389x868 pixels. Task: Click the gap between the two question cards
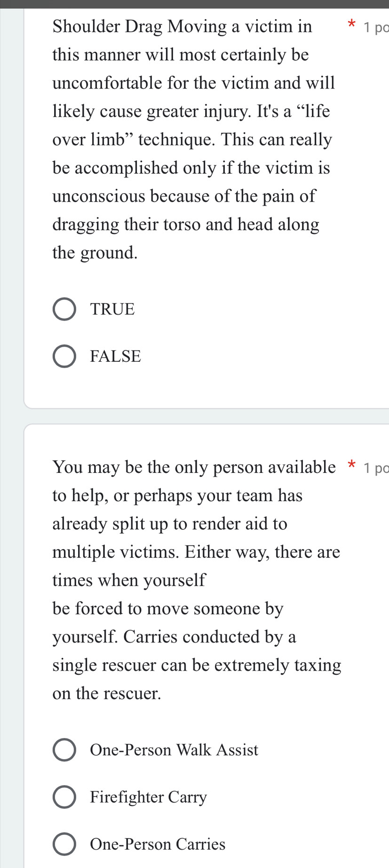pyautogui.click(x=206, y=416)
